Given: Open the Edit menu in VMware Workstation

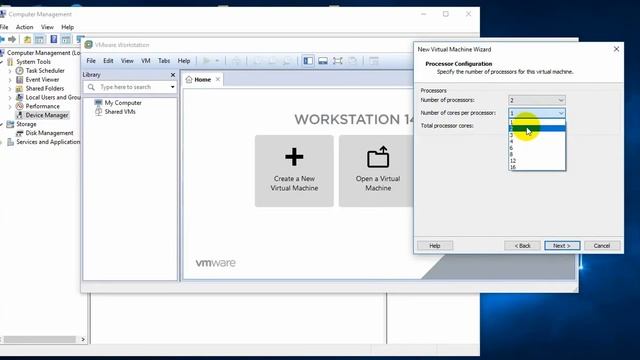Looking at the screenshot, I should pyautogui.click(x=108, y=61).
